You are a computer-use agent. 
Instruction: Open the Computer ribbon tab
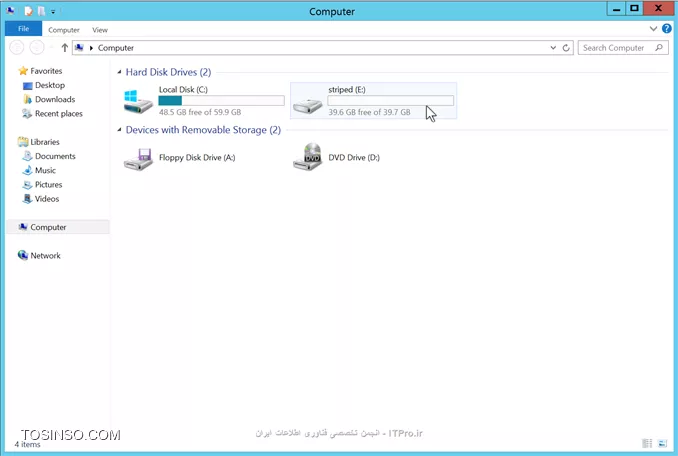point(64,30)
